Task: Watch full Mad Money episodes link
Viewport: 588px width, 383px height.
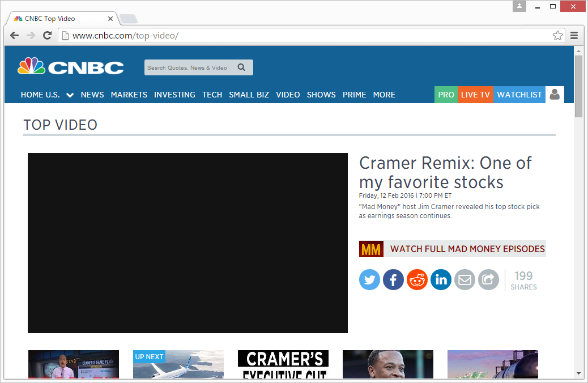Action: 467,249
